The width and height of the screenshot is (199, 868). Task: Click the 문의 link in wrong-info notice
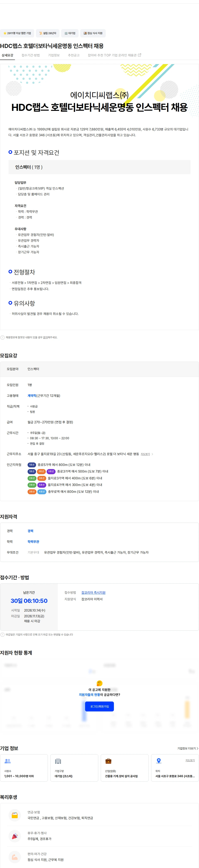(x=45, y=337)
